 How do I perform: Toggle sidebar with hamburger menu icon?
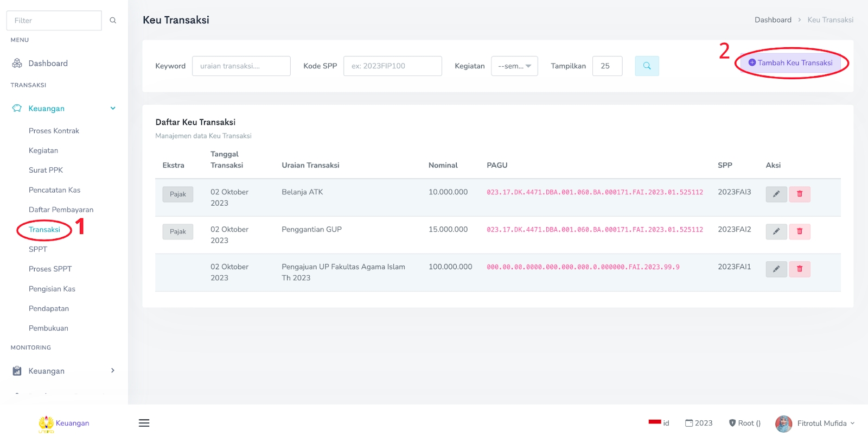144,423
